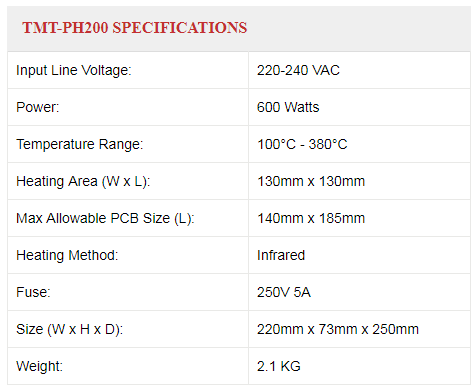The height and width of the screenshot is (392, 476).
Task: Click the 140mm x 185mm value
Action: tap(311, 218)
